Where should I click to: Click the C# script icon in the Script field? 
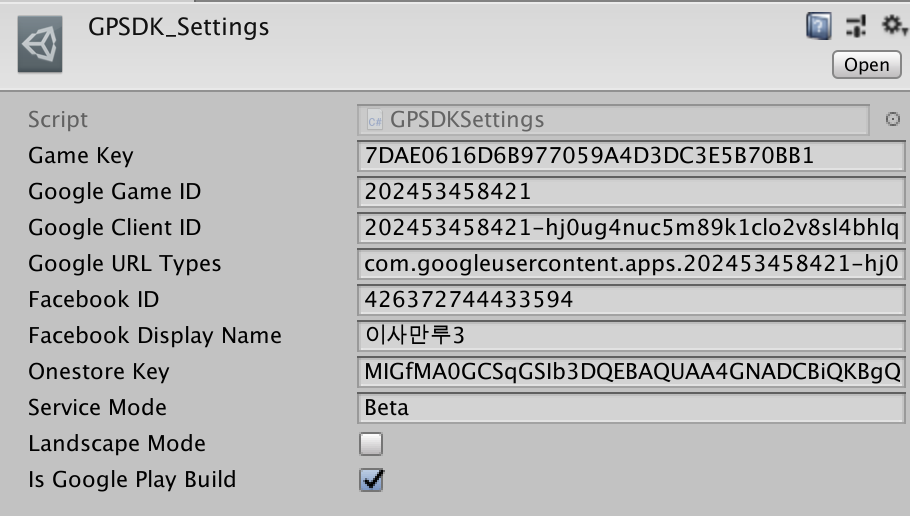(375, 121)
